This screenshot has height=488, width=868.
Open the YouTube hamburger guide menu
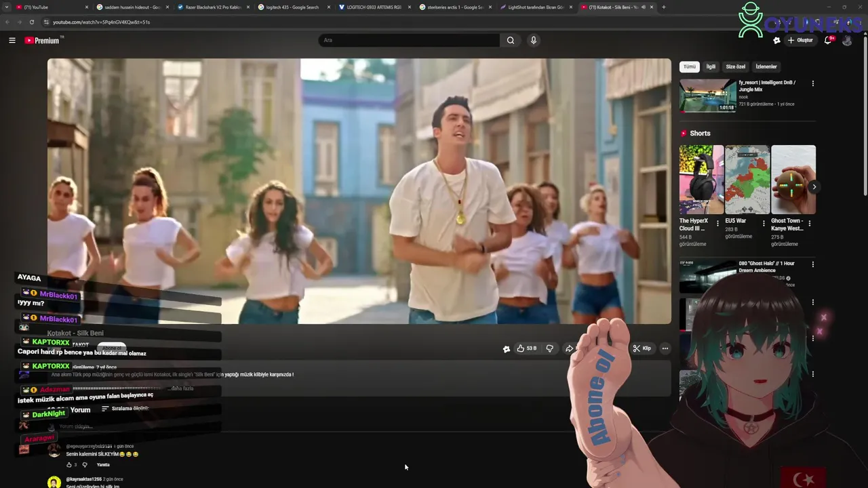point(12,40)
